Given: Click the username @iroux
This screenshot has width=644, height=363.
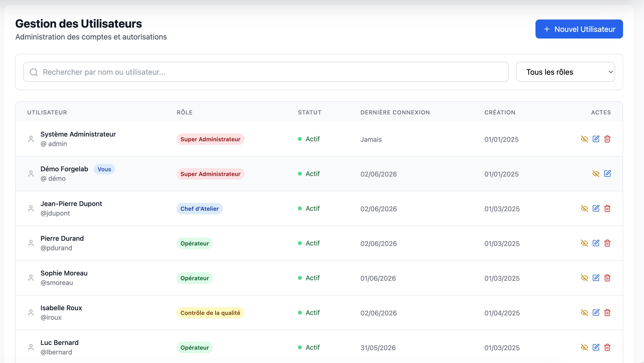Looking at the screenshot, I should point(51,317).
